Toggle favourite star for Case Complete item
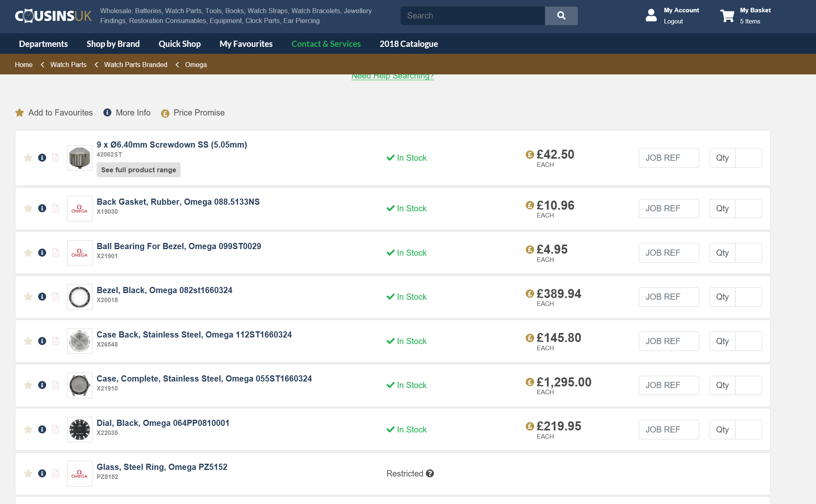This screenshot has width=816, height=504. coord(28,385)
